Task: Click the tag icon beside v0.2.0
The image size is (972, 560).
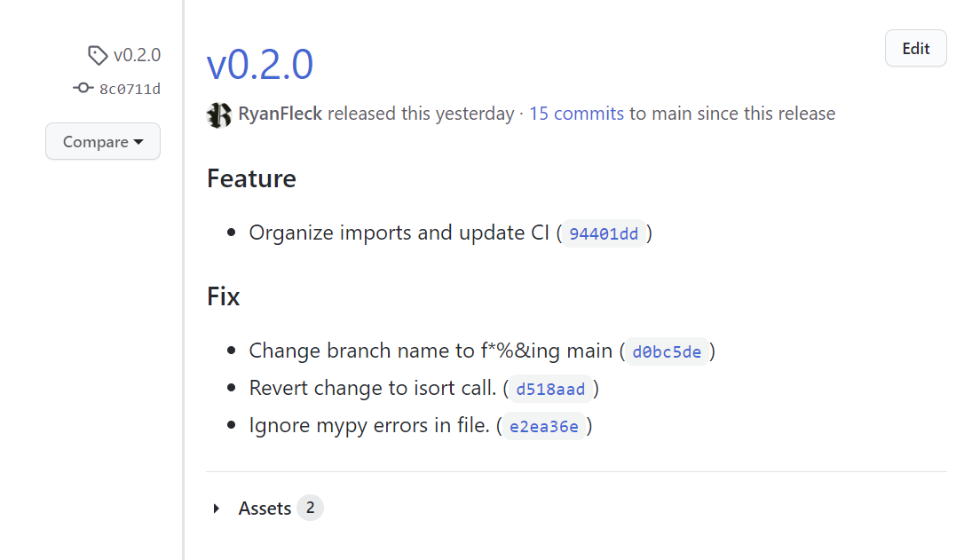Action: pyautogui.click(x=98, y=55)
